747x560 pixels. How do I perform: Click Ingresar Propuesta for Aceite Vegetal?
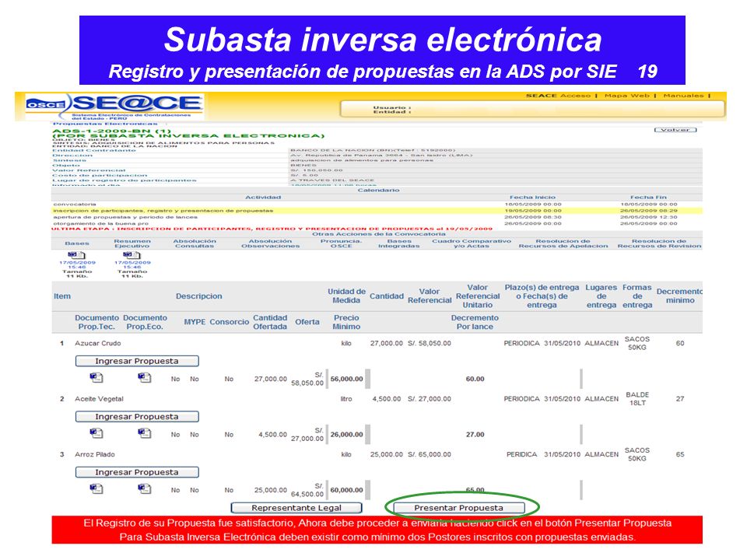137,417
